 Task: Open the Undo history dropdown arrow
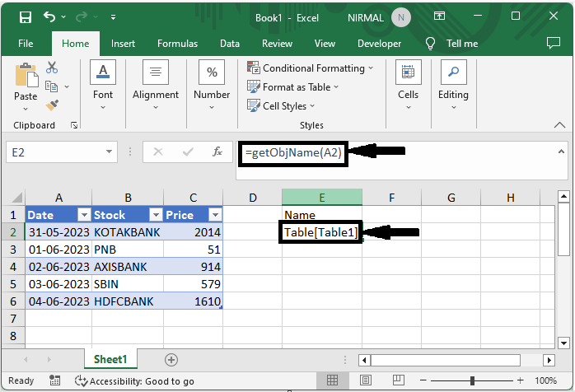63,16
